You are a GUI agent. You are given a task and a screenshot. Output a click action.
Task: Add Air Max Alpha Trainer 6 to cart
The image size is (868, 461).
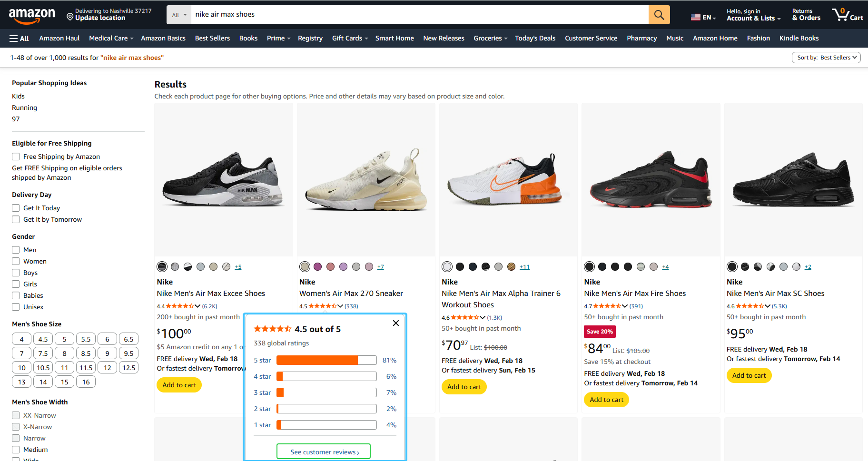pyautogui.click(x=464, y=386)
